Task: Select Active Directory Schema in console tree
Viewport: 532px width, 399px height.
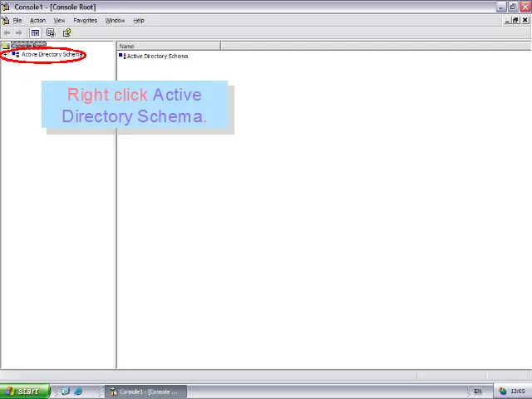Action: click(x=52, y=55)
